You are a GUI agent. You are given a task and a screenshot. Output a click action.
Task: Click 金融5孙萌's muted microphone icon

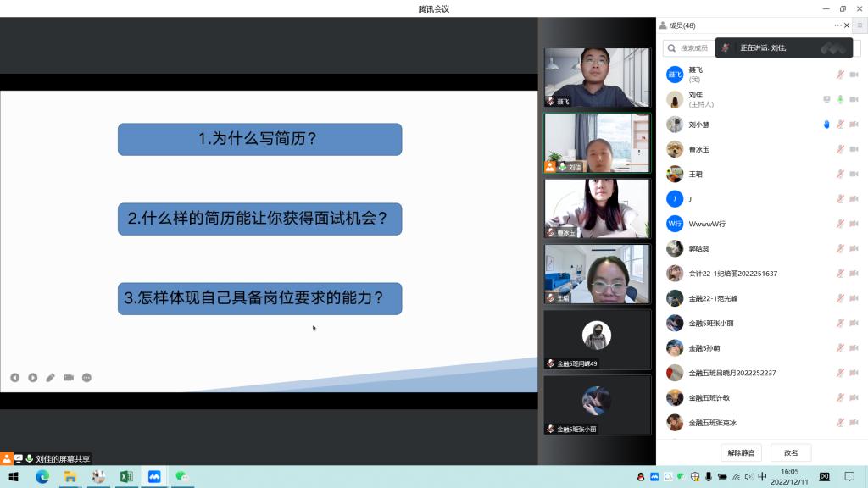point(840,348)
